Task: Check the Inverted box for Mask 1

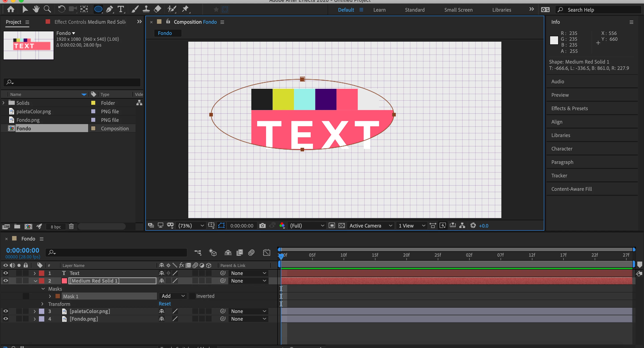Action: [192, 296]
